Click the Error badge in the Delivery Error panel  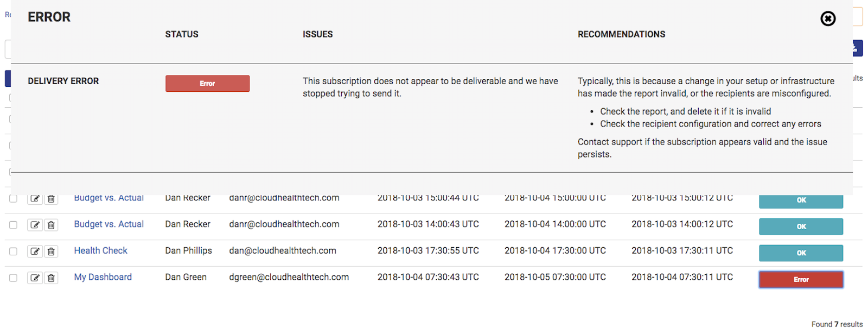tap(207, 84)
